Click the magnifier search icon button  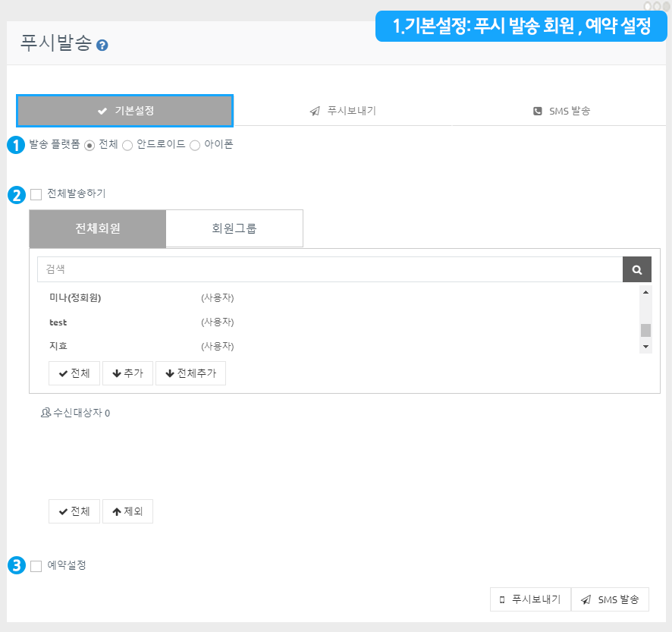pos(637,269)
